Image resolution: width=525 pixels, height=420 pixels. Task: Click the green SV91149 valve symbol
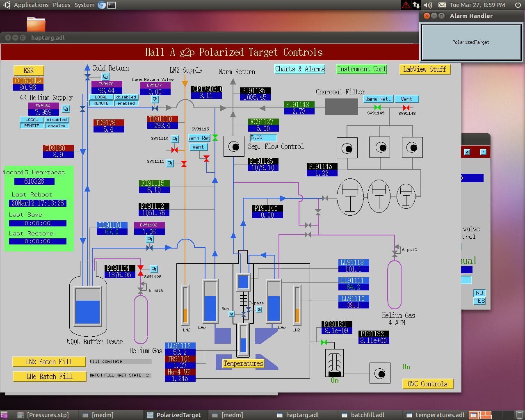[x=377, y=107]
